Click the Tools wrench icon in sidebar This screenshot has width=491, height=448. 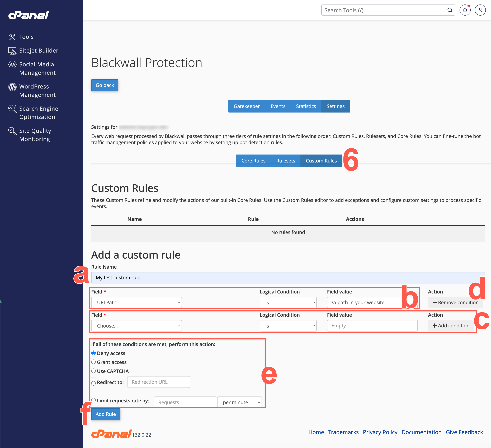coord(12,37)
